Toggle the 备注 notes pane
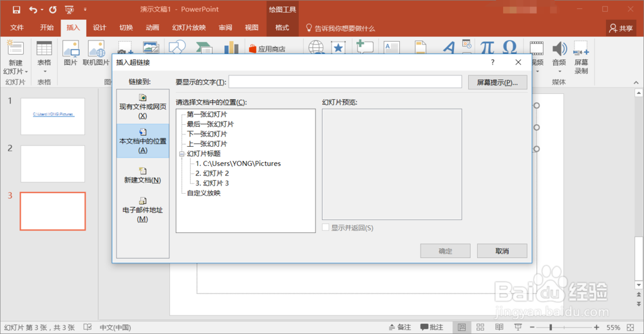Screen dimensions: 644x334 pyautogui.click(x=400, y=327)
